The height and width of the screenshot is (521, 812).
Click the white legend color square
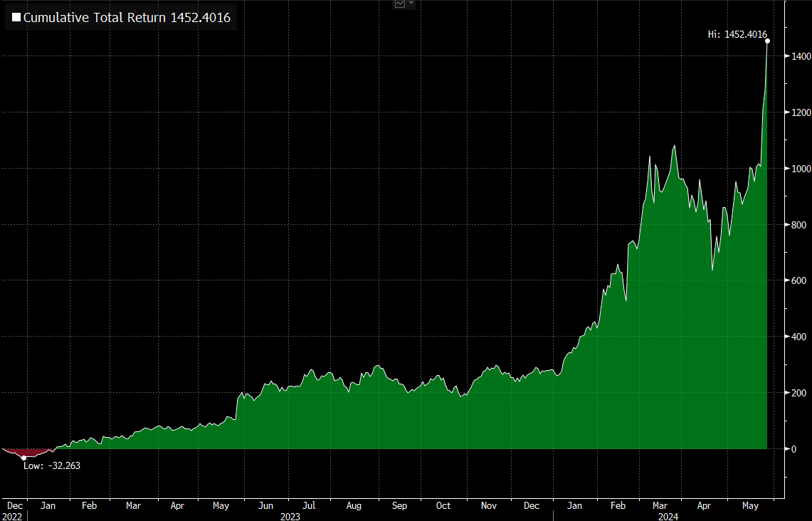(x=16, y=18)
